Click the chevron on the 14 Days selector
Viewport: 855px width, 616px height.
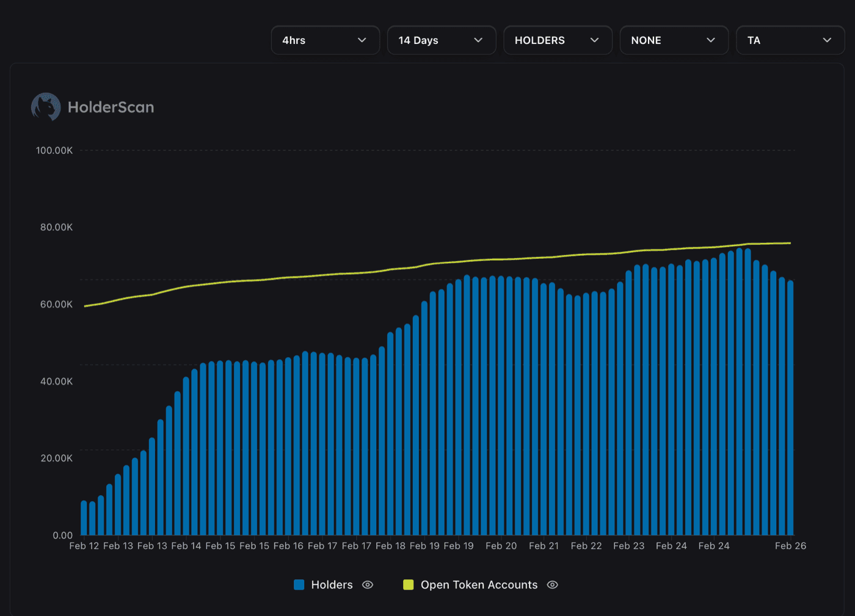[478, 40]
